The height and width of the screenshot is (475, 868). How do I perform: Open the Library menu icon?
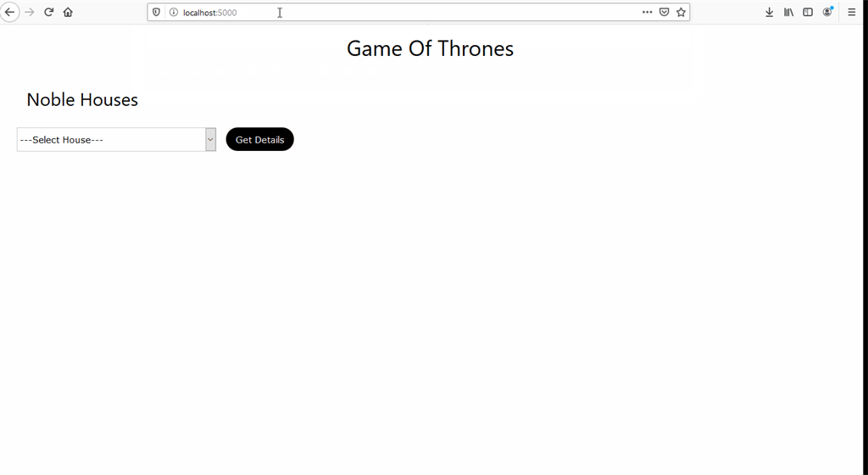(788, 12)
